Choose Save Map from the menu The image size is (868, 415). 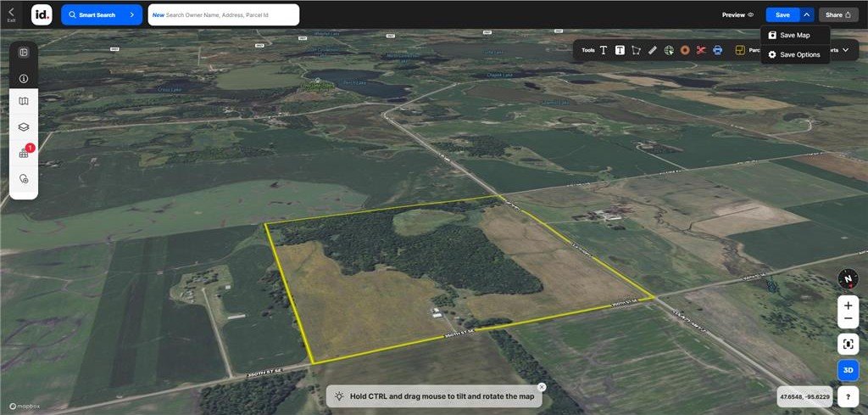tap(794, 36)
